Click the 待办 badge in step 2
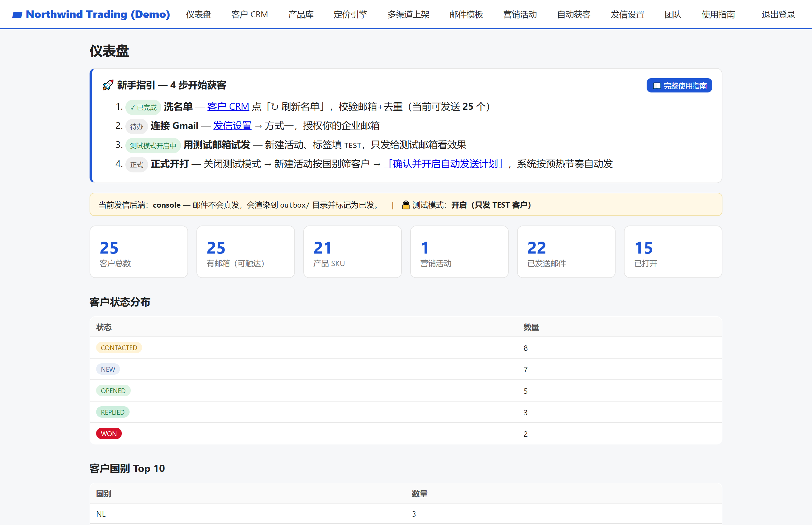 (x=136, y=126)
